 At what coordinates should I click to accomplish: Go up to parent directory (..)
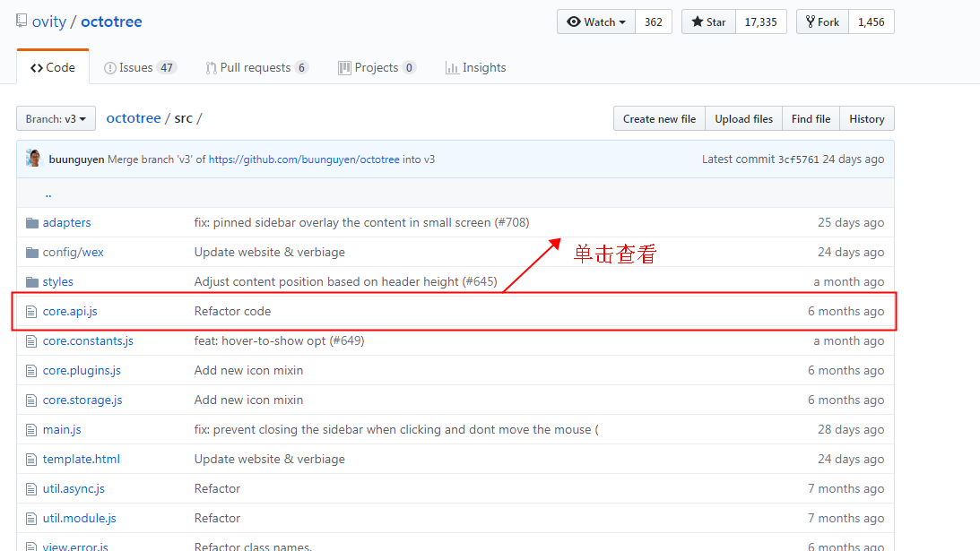pos(48,194)
